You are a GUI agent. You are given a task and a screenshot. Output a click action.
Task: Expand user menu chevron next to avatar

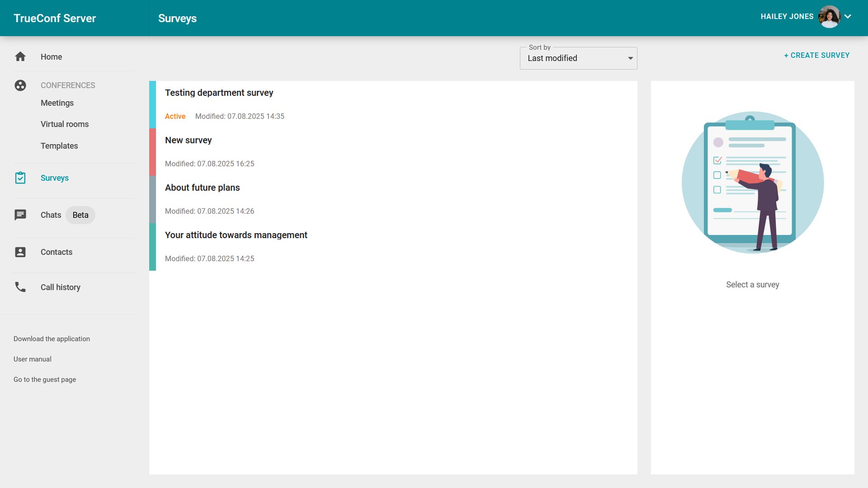(x=848, y=17)
